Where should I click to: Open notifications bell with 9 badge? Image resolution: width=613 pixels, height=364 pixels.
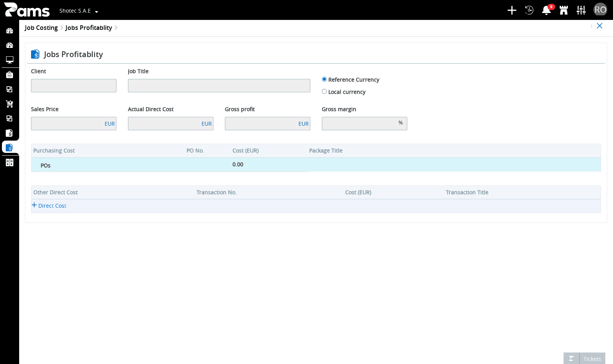coord(547,10)
